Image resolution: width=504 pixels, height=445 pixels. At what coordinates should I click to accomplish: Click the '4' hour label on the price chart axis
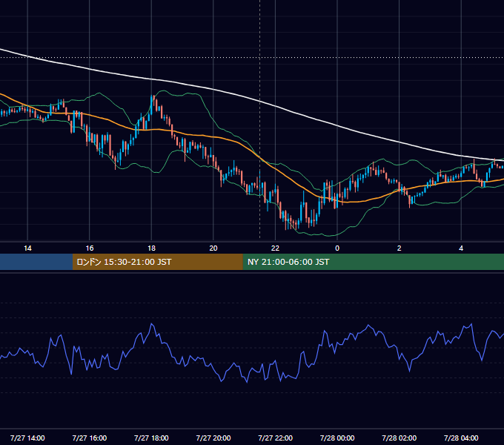(461, 248)
